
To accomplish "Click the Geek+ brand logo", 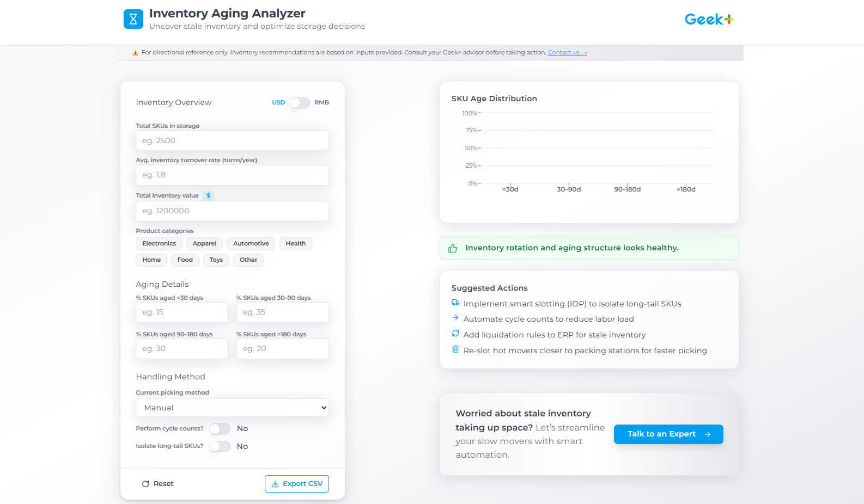I will pos(709,20).
